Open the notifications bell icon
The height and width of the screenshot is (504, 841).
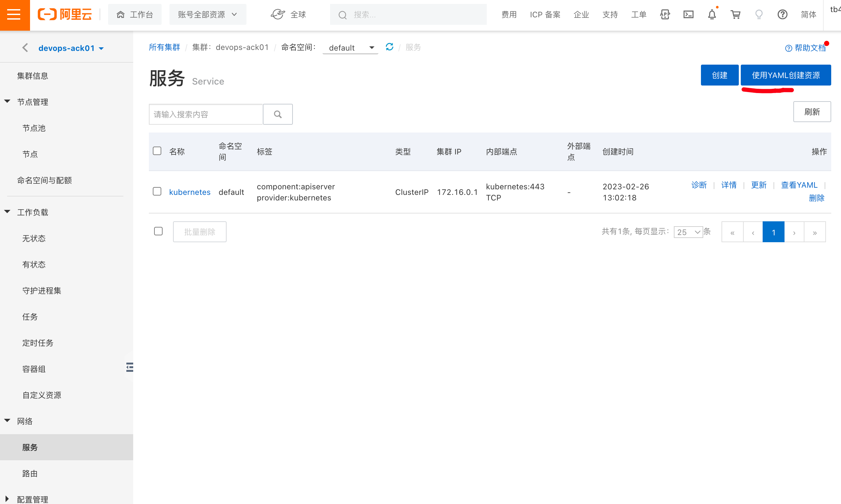click(712, 15)
